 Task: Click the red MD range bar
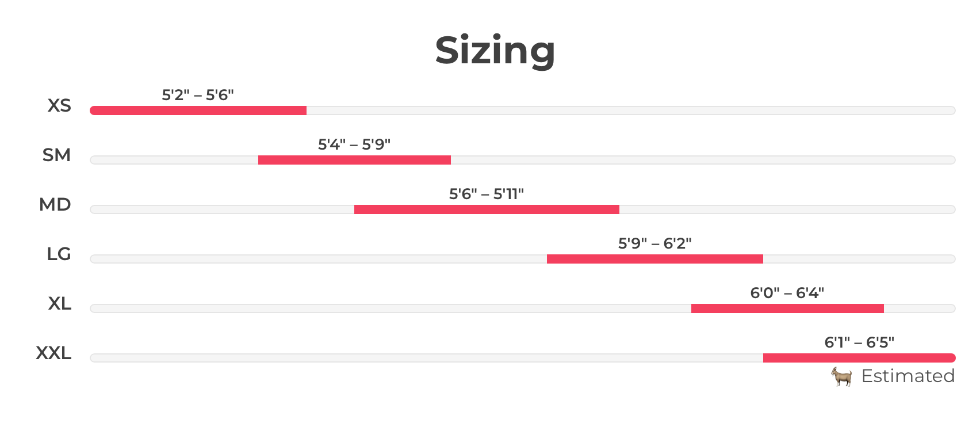coord(487,209)
